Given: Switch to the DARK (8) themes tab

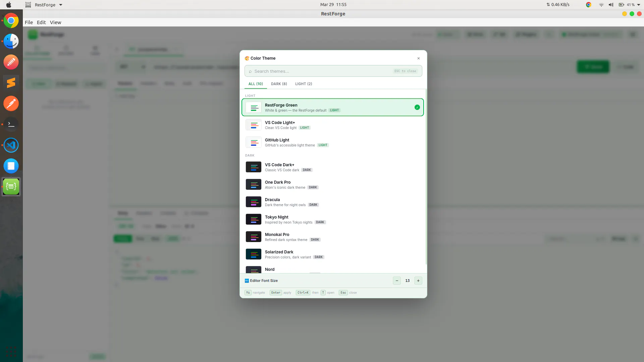Looking at the screenshot, I should 279,84.
